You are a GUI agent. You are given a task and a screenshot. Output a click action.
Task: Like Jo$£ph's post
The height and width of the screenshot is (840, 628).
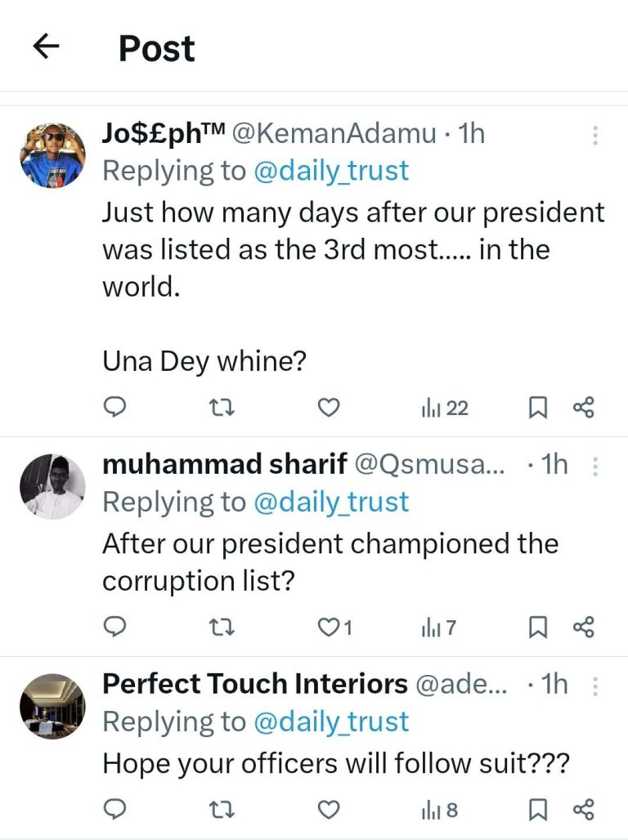tap(328, 408)
